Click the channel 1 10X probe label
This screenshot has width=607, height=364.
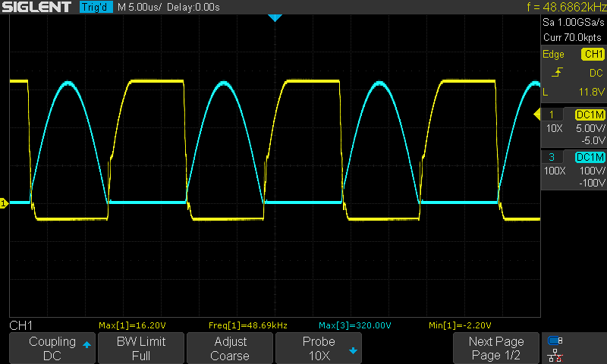(x=555, y=128)
